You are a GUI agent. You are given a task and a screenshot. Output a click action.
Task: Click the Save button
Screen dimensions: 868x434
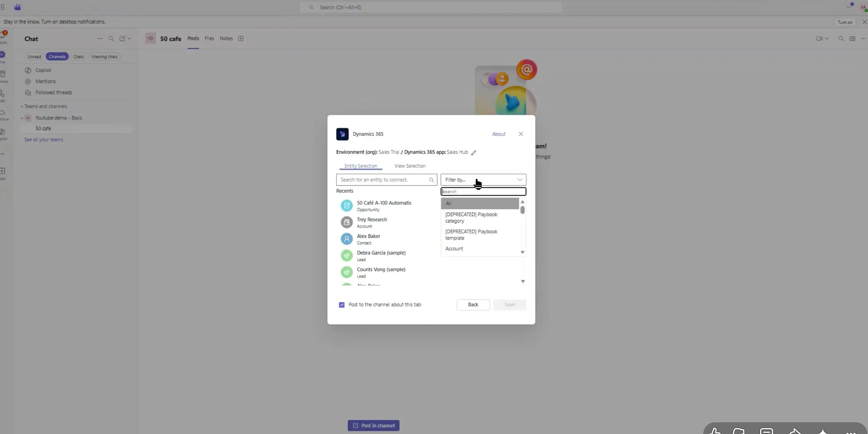coord(510,304)
